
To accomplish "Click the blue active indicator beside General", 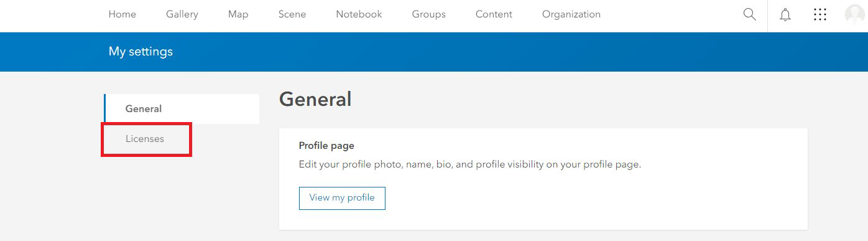I will point(104,109).
